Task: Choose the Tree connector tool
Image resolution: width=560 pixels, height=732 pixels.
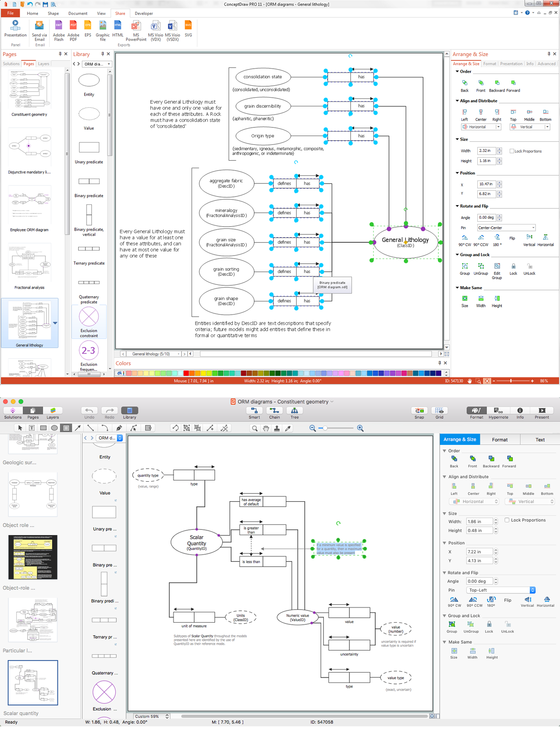Action: (x=294, y=413)
